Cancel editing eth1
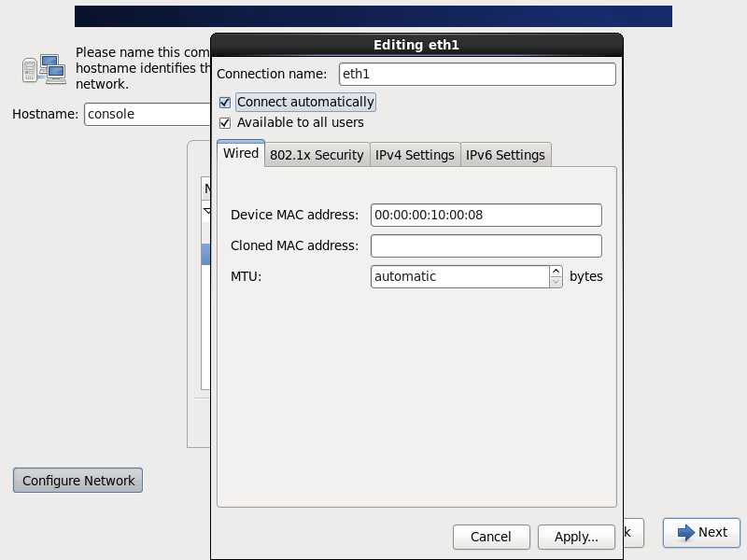This screenshot has height=560, width=747. click(491, 537)
